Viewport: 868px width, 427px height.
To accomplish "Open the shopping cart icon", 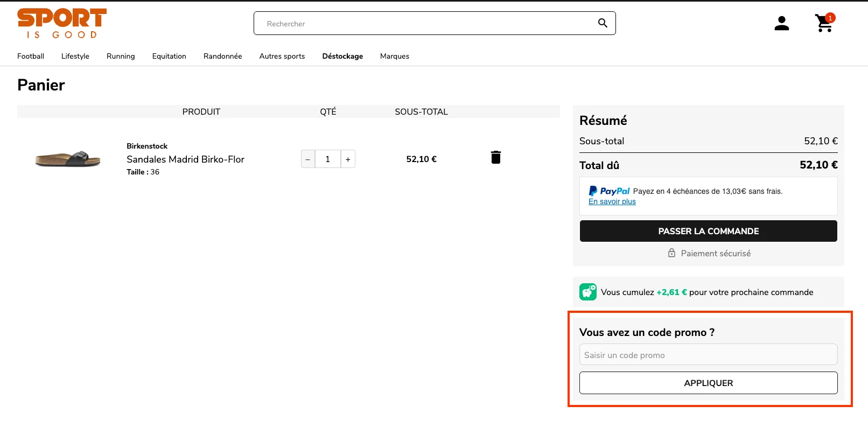I will (825, 23).
